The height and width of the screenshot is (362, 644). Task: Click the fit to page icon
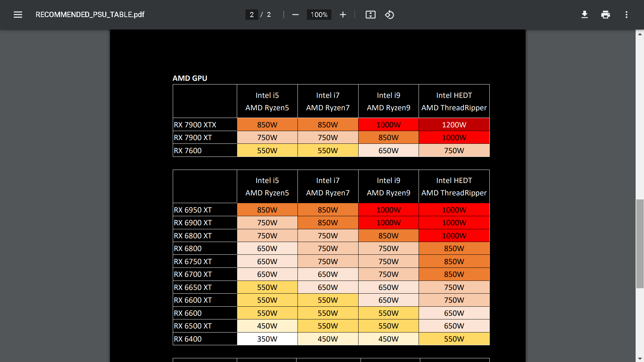(370, 15)
